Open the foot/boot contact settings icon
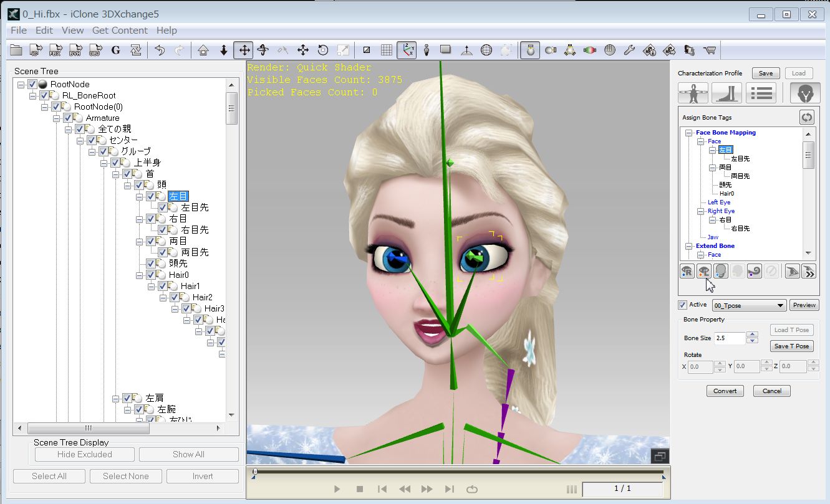This screenshot has height=504, width=830. click(x=726, y=93)
